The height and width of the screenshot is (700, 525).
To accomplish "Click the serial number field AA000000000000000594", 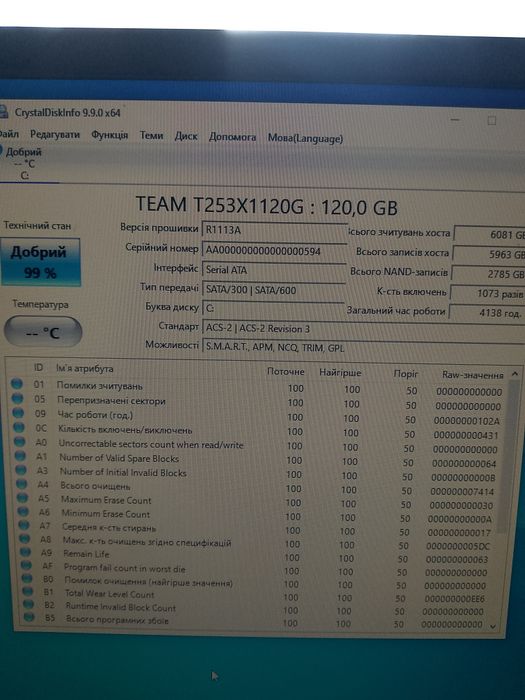I will point(274,250).
